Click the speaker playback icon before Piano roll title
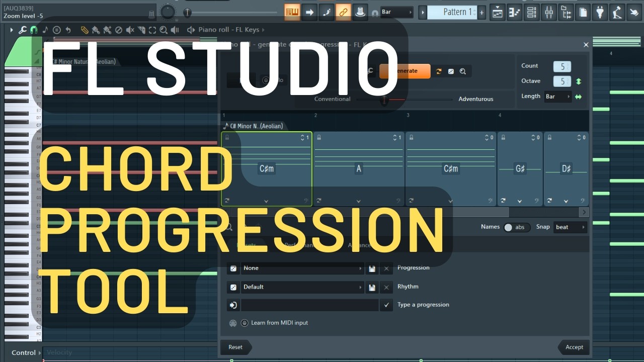The height and width of the screenshot is (362, 644). point(191,30)
